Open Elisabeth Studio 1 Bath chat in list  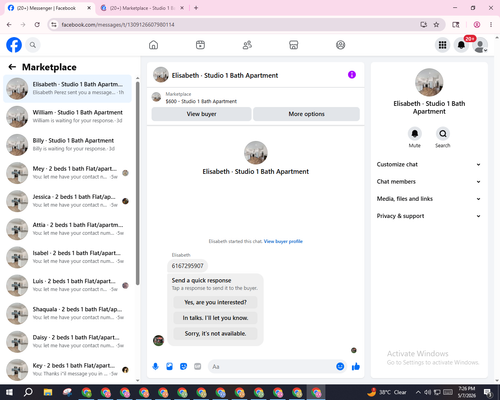[x=67, y=89]
